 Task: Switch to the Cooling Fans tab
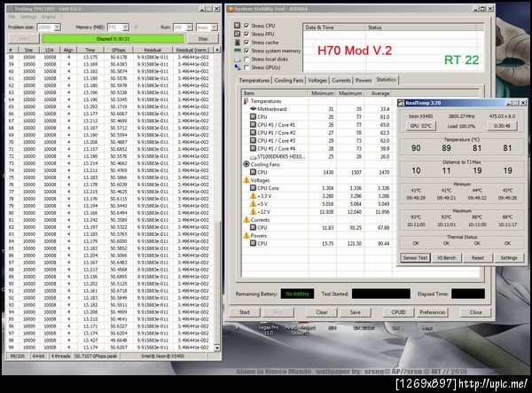(x=289, y=81)
